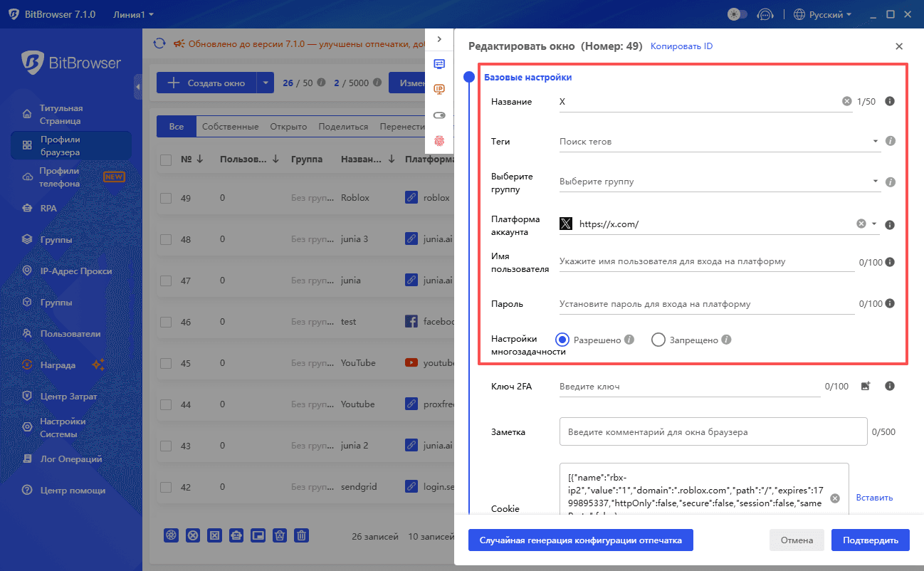The height and width of the screenshot is (571, 924).
Task: Click the fingerprint icon in the collapsed side panel
Action: click(439, 141)
